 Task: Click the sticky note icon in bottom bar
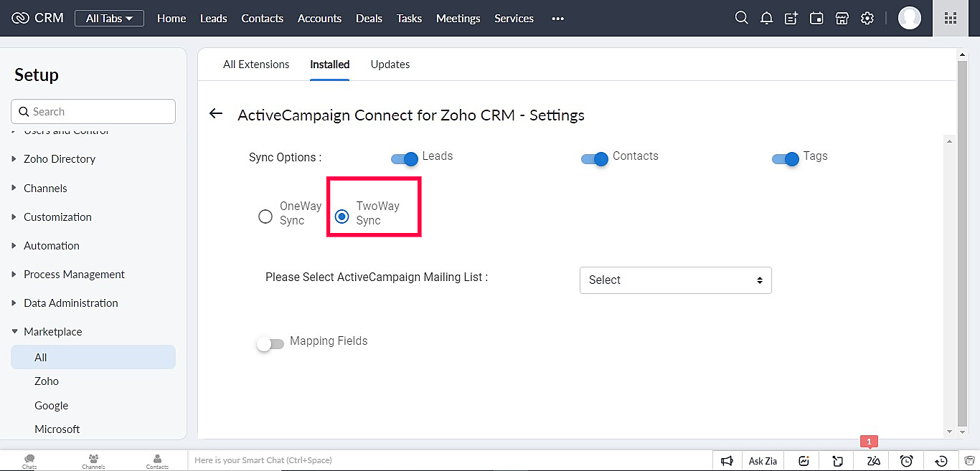point(837,461)
